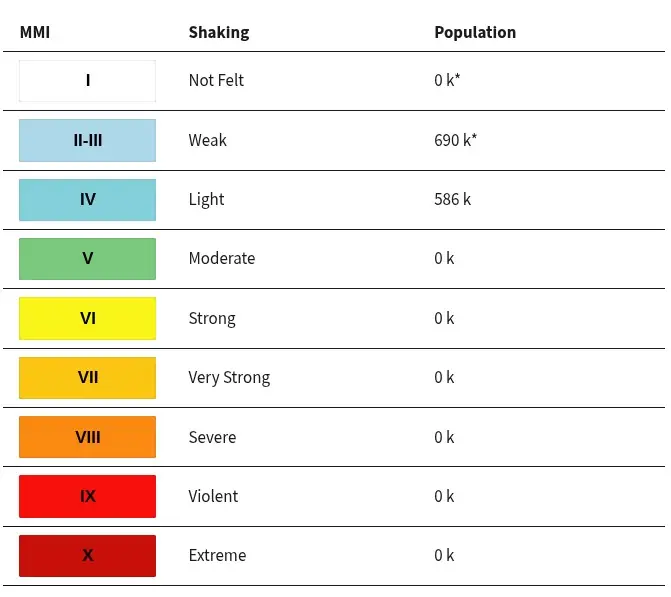Click the Violent shaking label
The image size is (671, 597).
point(213,496)
